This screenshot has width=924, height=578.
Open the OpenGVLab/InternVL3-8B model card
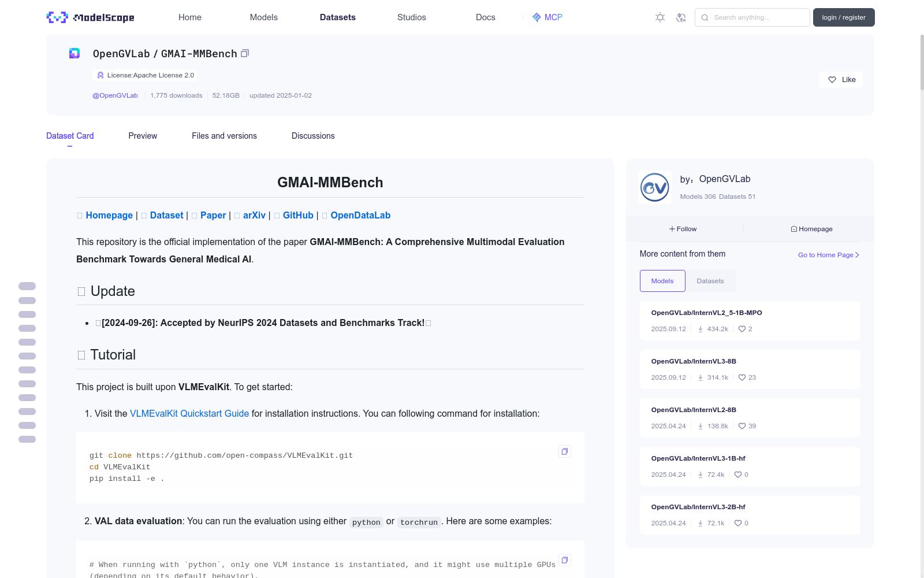point(694,361)
